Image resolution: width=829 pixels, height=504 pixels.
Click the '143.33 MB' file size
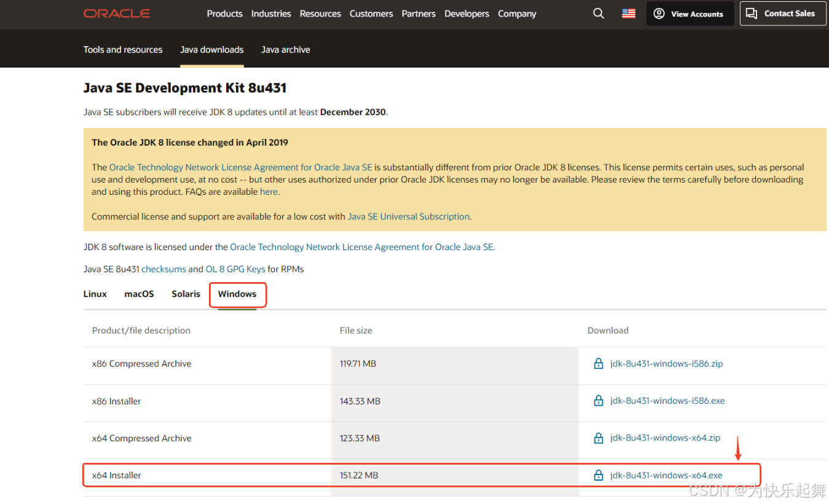tap(360, 401)
